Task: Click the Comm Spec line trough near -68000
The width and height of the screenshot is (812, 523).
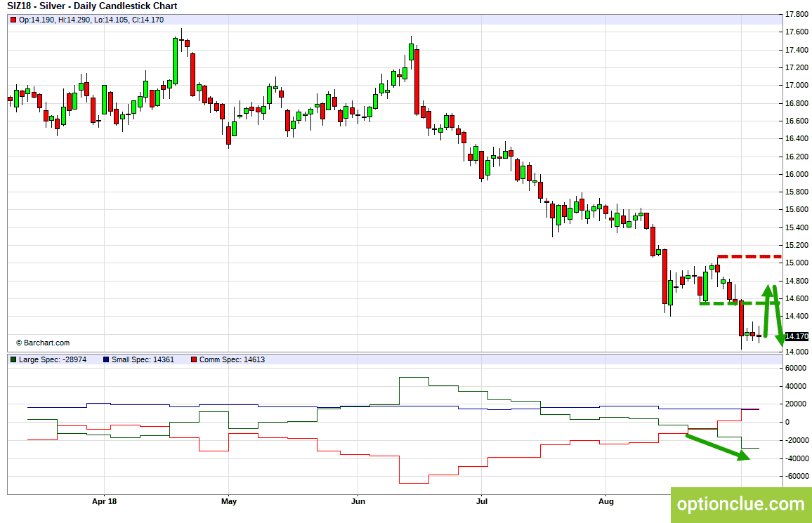Action: (x=414, y=483)
